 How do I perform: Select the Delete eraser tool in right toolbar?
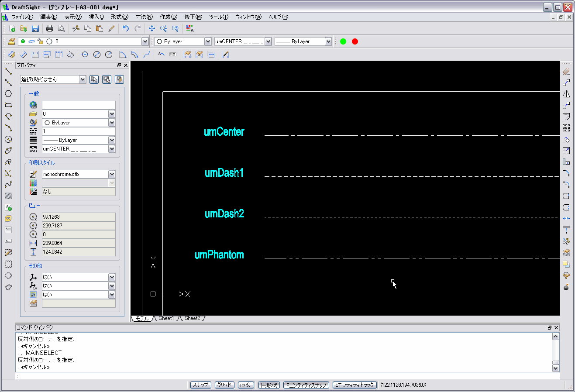click(566, 71)
